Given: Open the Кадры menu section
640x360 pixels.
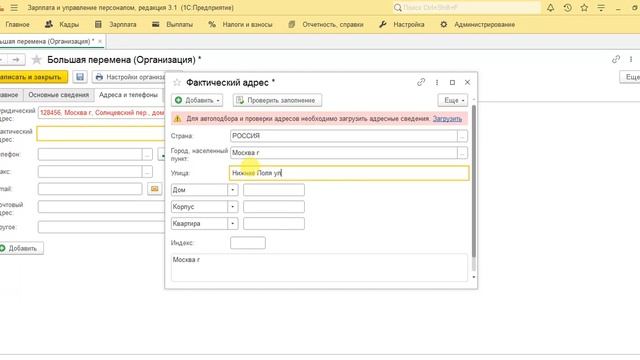Looking at the screenshot, I should click(x=62, y=24).
